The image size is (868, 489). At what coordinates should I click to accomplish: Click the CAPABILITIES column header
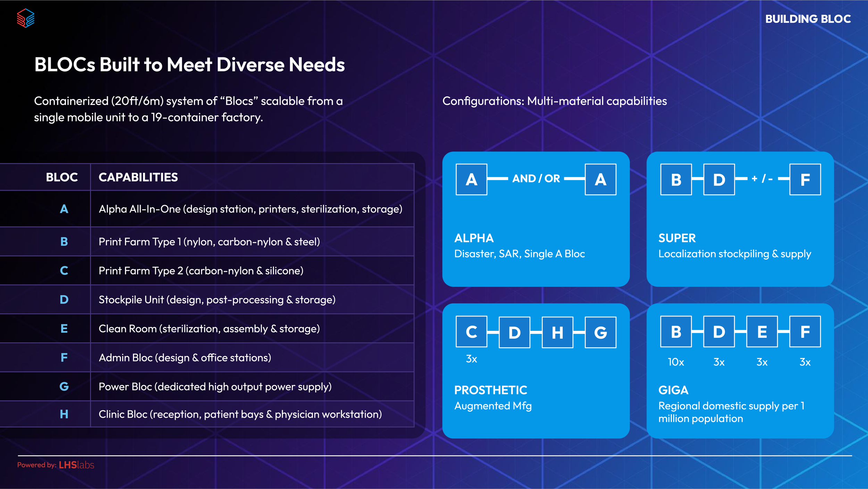pyautogui.click(x=138, y=177)
